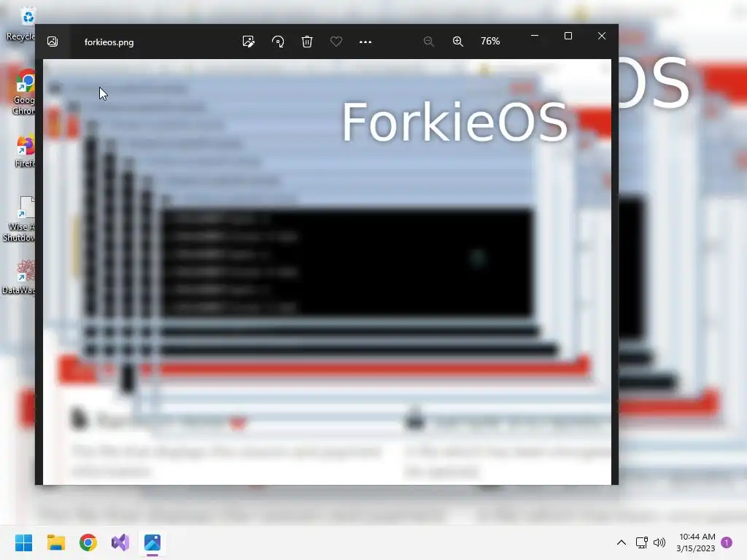Open Visual Studio from taskbar

pos(120,542)
